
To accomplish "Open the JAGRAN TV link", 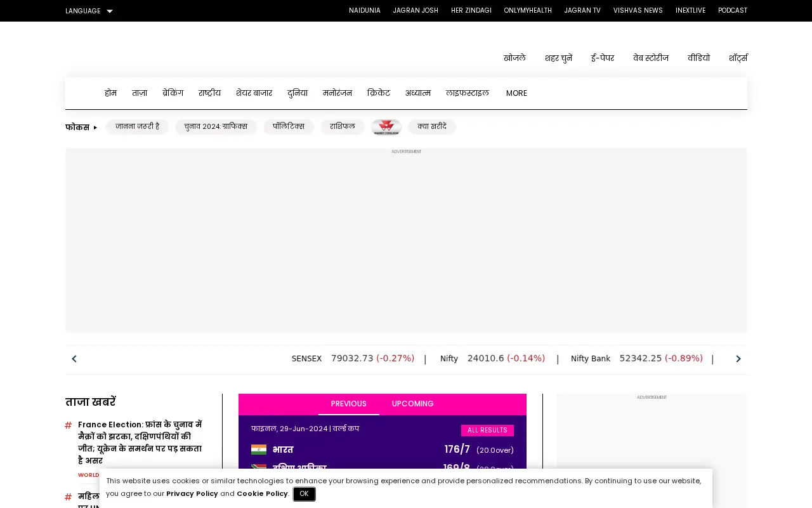I will pyautogui.click(x=582, y=11).
